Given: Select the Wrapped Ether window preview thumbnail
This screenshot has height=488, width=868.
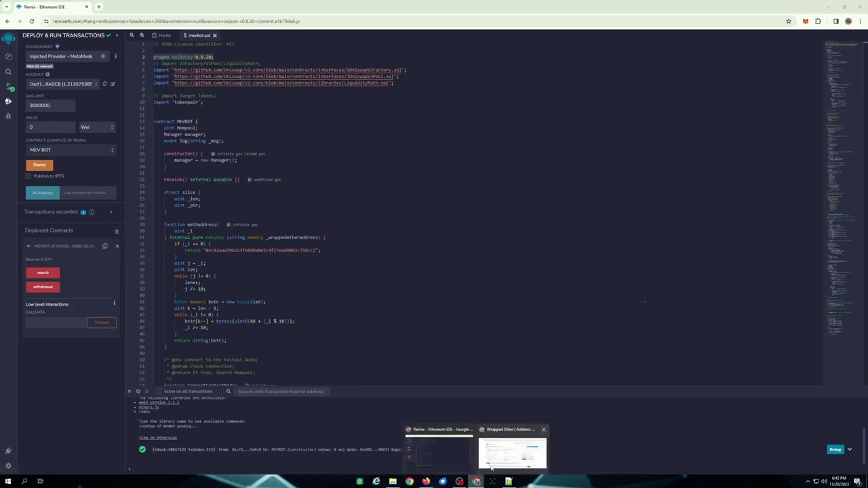Looking at the screenshot, I should coord(512,453).
